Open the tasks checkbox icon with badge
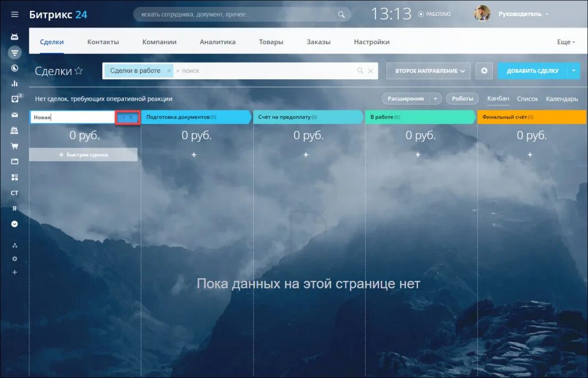 pos(16,99)
